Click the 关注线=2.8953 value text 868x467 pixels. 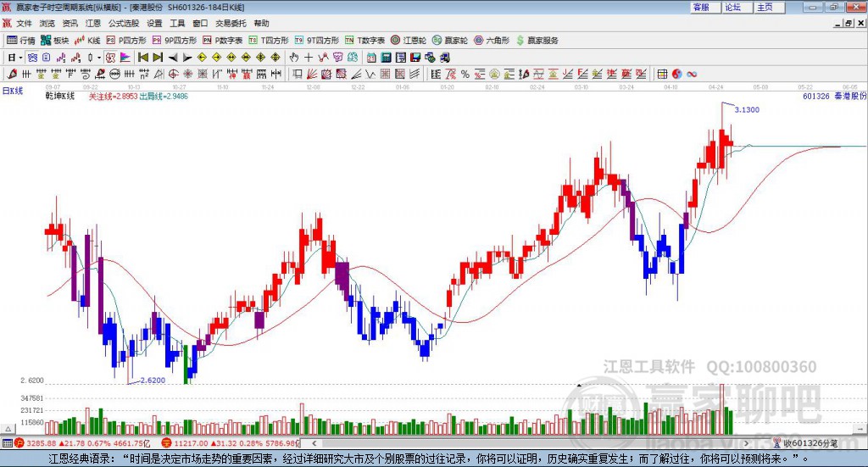click(113, 97)
